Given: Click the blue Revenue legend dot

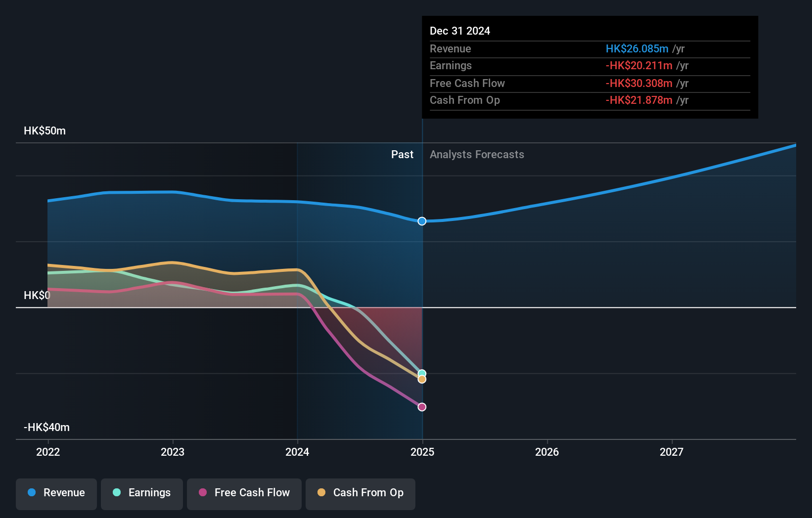Looking at the screenshot, I should tap(32, 492).
